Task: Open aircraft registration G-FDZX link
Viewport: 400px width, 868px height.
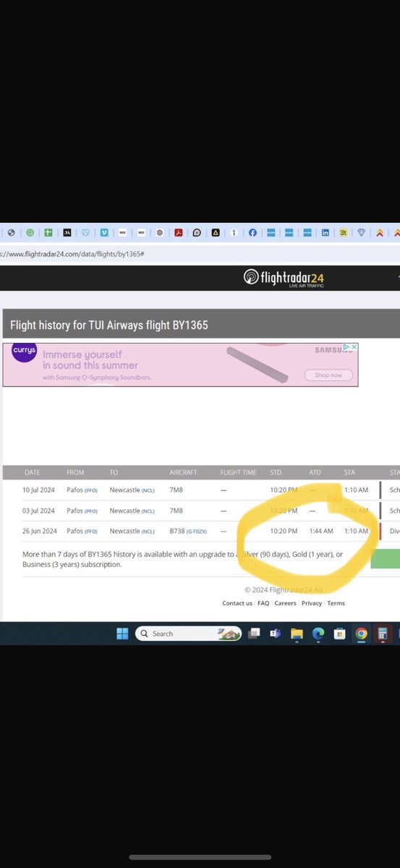Action: (x=197, y=531)
